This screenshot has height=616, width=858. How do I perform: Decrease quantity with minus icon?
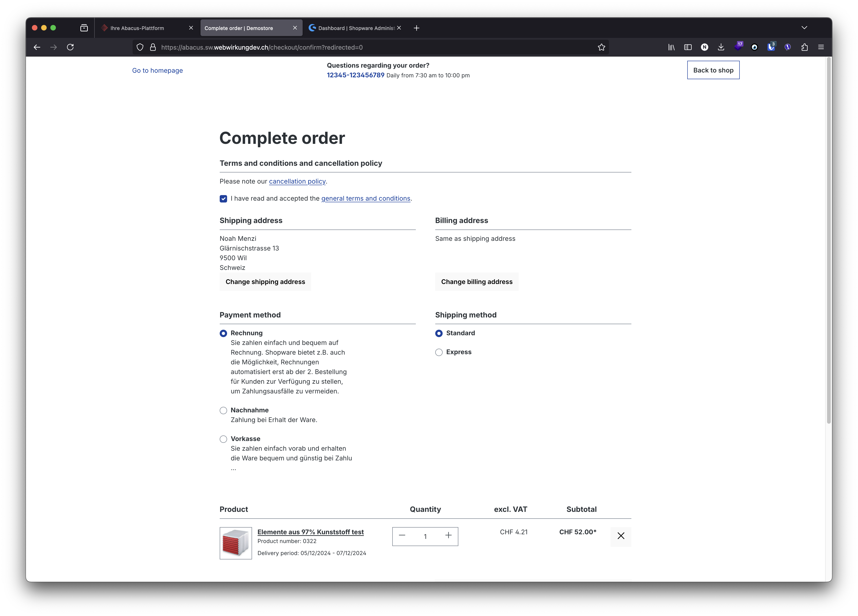402,535
